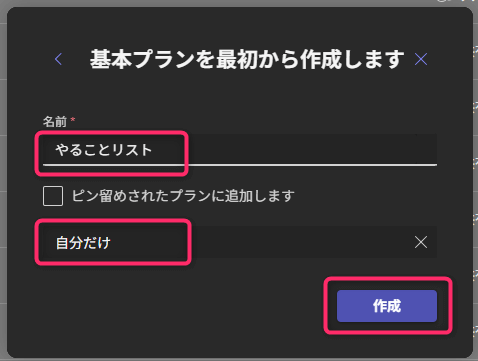
Task: Clear the 自分だけ selection with its X icon
Action: (x=421, y=242)
